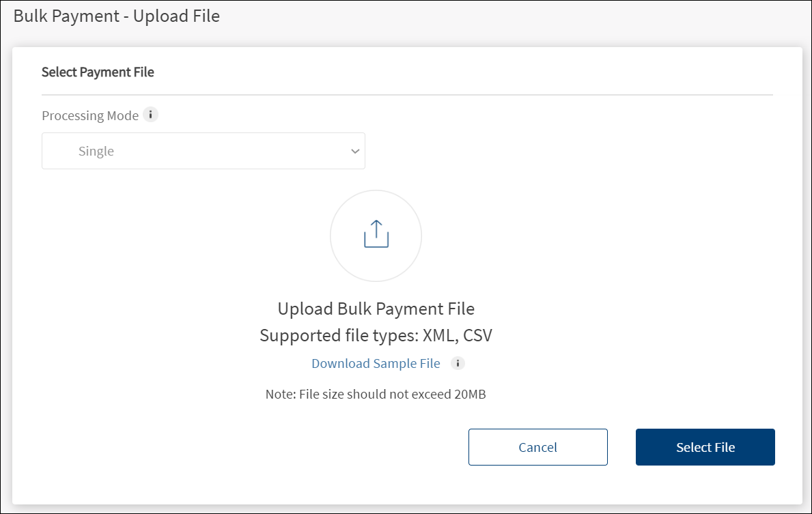This screenshot has height=514, width=812.
Task: Click the 'Note:' prefix of the size warning
Action: tap(280, 394)
